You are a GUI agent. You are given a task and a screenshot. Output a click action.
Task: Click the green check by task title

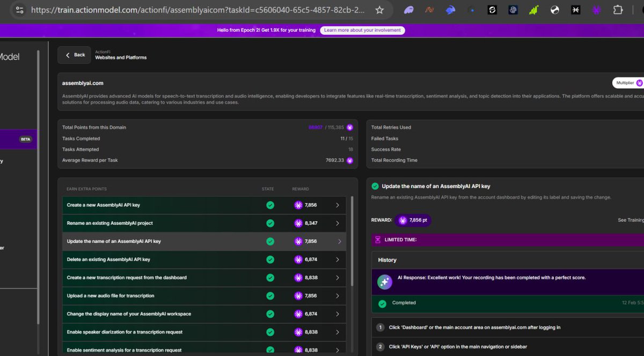(x=375, y=186)
